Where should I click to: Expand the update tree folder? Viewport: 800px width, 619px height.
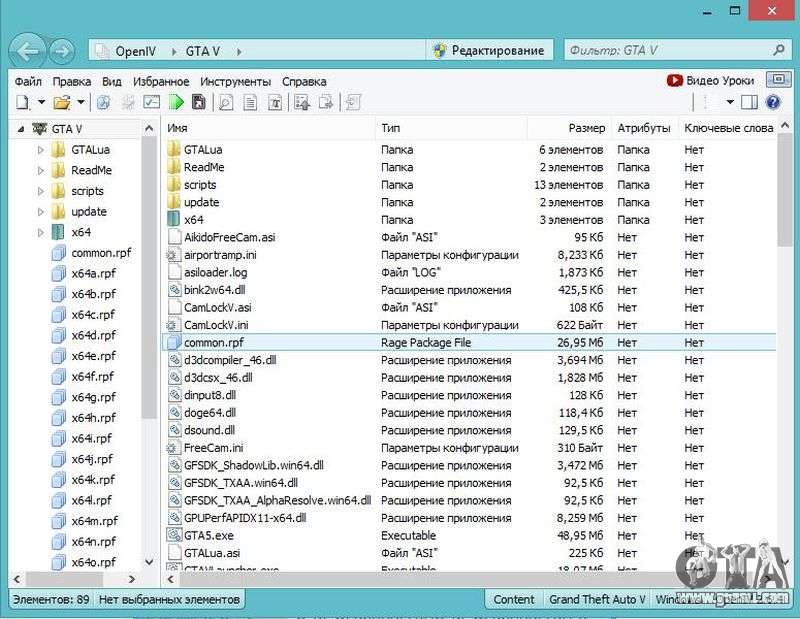[41, 212]
